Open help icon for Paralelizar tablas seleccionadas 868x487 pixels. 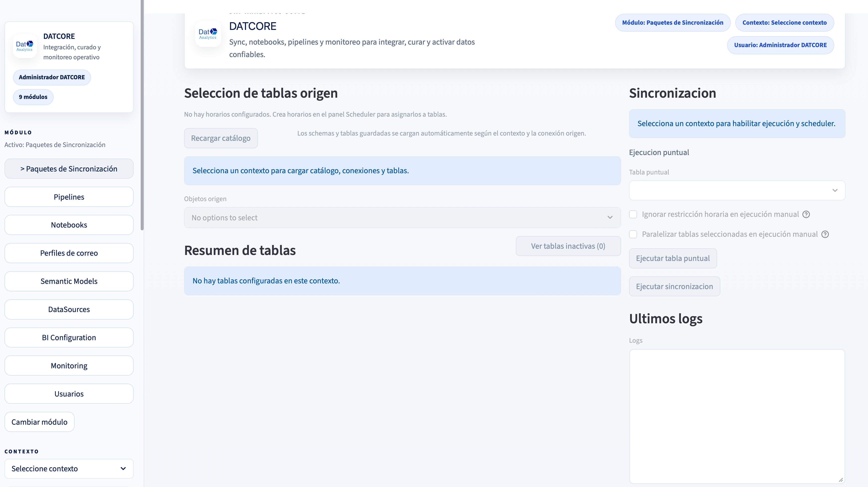[x=825, y=235]
